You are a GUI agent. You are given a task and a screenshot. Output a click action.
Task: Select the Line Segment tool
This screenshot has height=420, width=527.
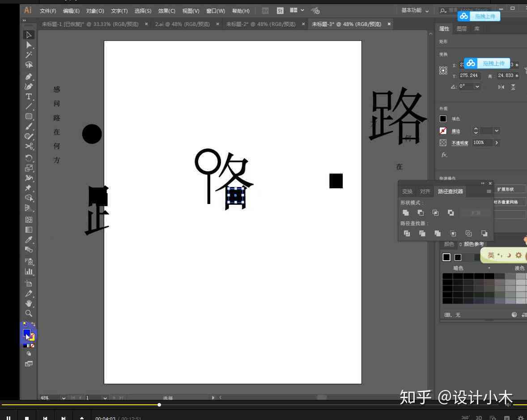tap(29, 106)
